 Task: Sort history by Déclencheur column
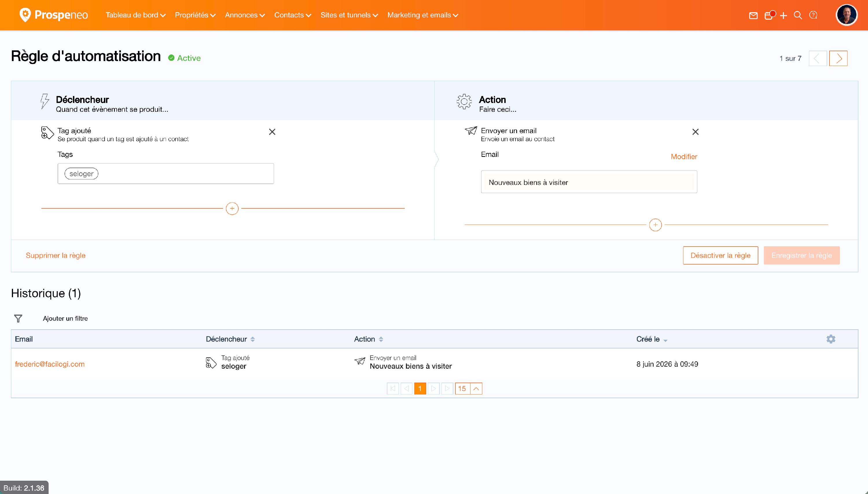click(230, 339)
